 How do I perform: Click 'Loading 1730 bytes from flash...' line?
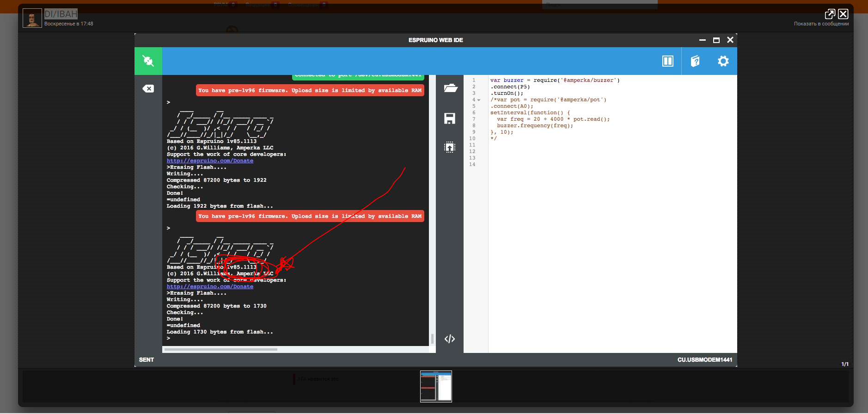click(x=220, y=332)
